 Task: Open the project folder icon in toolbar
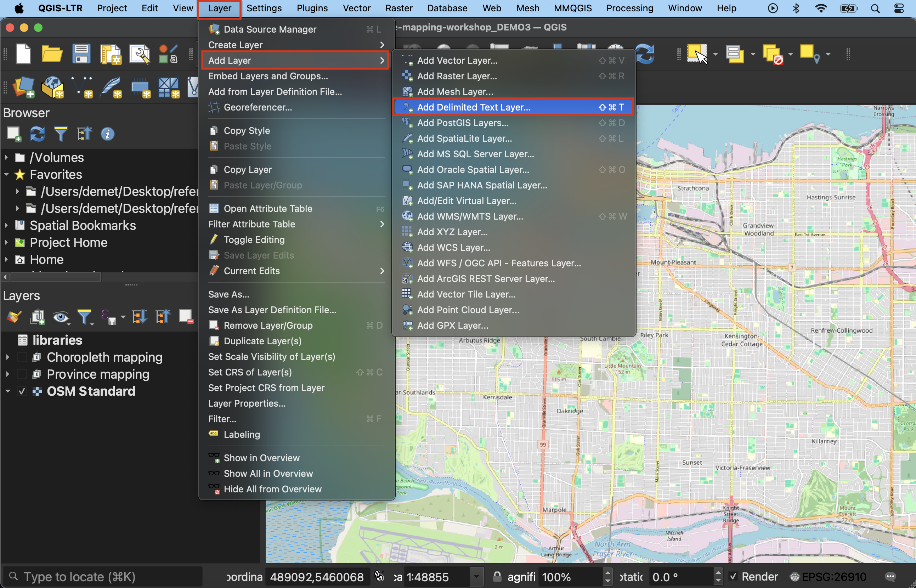(x=52, y=54)
